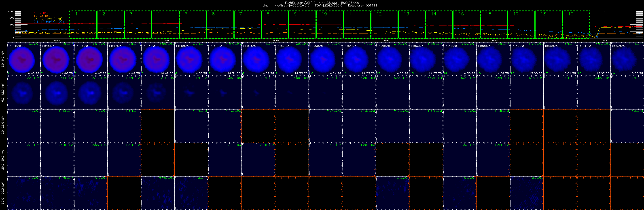Click the 'xyoffset=[-835.8,-3.5]' text
This screenshot has width=644, height=210.
292,6
